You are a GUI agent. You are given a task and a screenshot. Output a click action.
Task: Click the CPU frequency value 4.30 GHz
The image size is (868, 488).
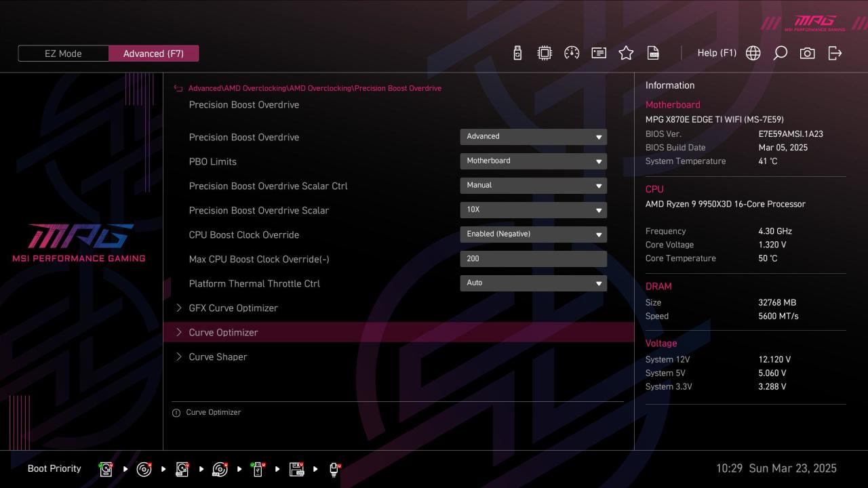[775, 231]
